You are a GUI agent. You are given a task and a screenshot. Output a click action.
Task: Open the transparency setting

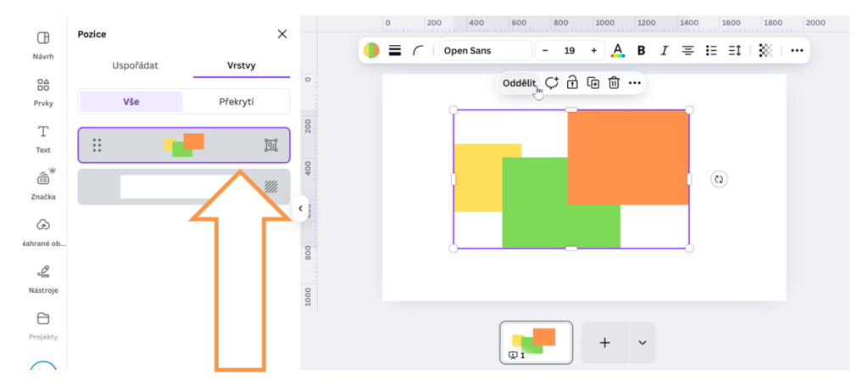click(765, 51)
